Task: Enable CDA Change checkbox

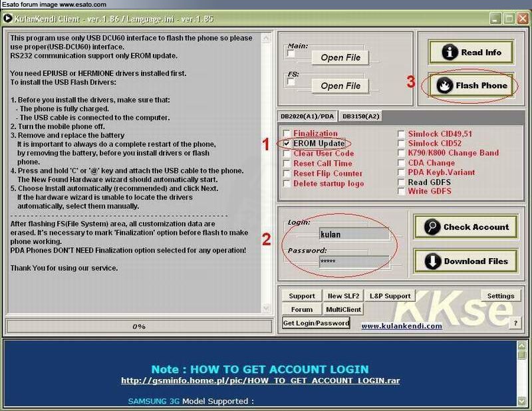Action: point(401,162)
